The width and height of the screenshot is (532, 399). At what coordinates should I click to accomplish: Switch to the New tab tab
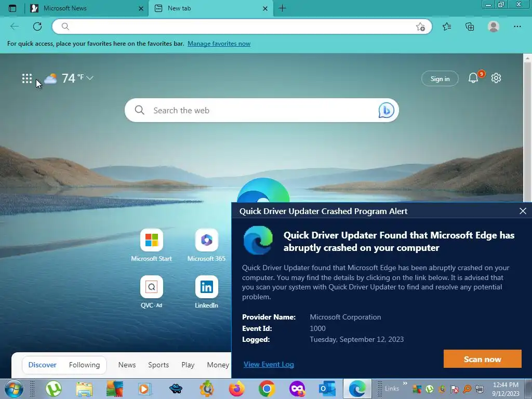pyautogui.click(x=210, y=8)
